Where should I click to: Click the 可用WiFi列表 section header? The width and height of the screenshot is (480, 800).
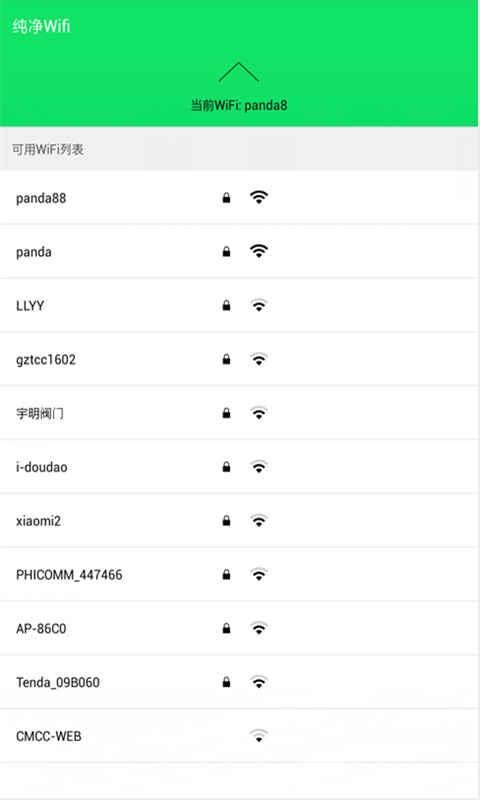[47, 149]
